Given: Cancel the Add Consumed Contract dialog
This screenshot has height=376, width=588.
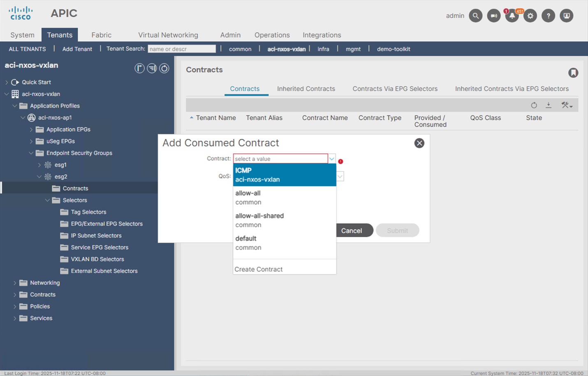Looking at the screenshot, I should coord(352,231).
